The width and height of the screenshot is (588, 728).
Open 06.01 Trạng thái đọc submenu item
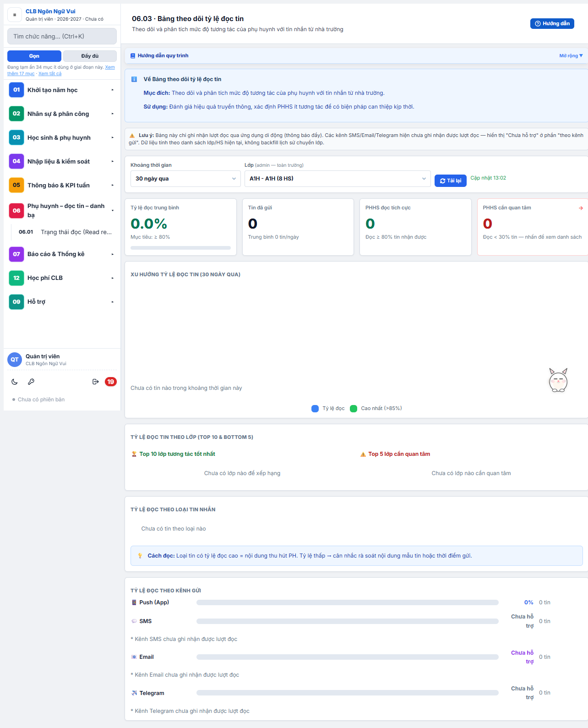coord(65,232)
